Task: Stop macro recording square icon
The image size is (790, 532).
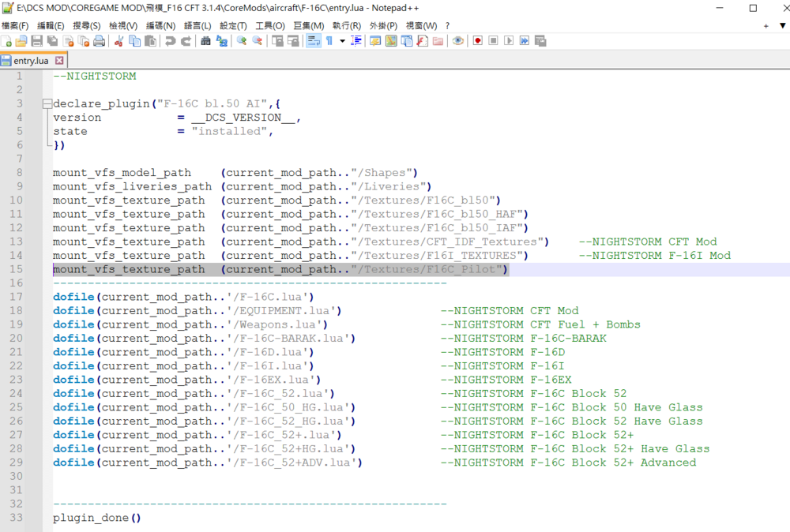Action: (x=493, y=41)
